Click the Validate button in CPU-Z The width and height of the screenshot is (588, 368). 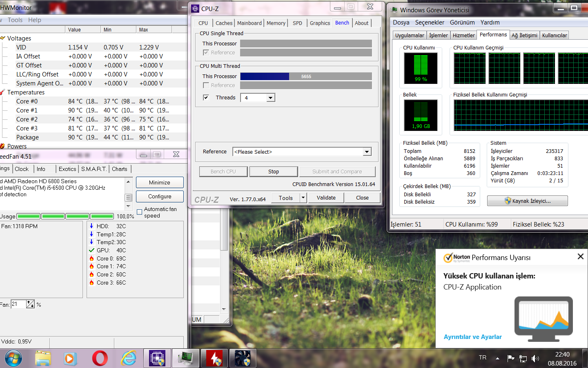326,198
